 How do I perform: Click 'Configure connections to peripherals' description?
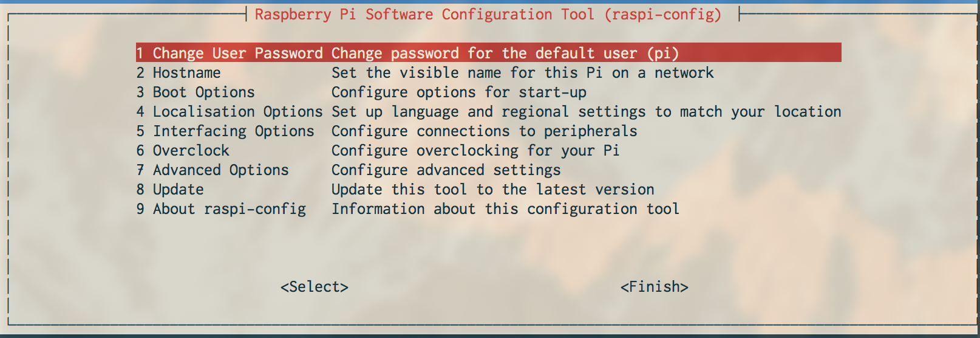(484, 131)
